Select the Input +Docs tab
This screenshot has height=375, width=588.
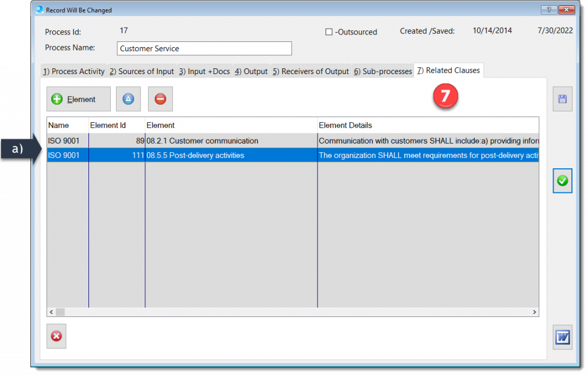click(x=204, y=72)
